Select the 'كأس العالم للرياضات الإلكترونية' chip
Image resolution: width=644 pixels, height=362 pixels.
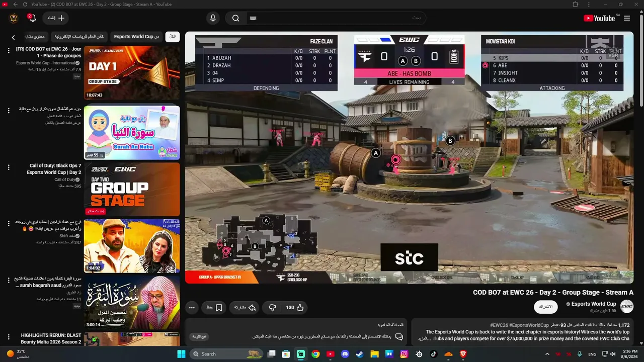79,37
